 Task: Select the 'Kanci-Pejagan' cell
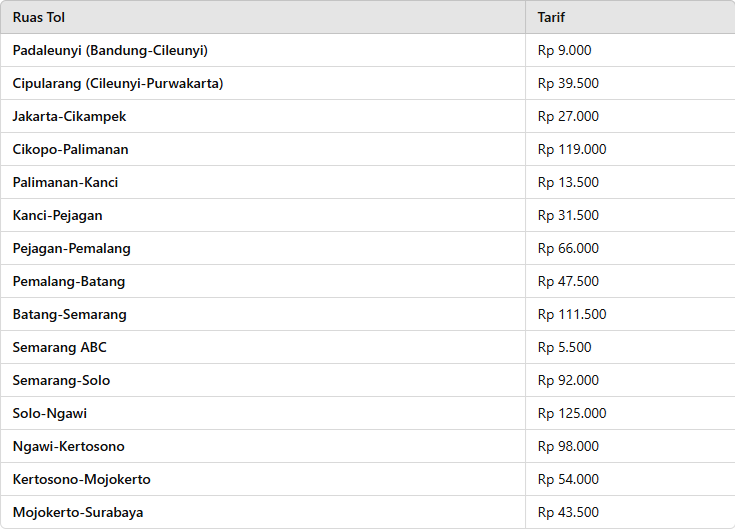coord(263,215)
